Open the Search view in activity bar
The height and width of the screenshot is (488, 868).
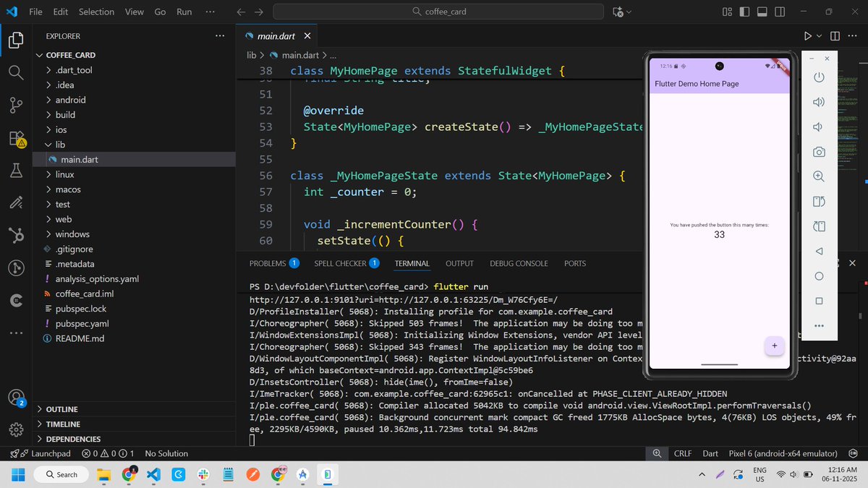click(16, 72)
